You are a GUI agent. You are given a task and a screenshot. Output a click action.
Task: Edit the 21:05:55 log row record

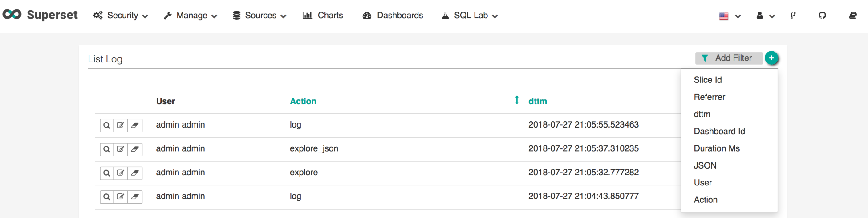pyautogui.click(x=121, y=125)
